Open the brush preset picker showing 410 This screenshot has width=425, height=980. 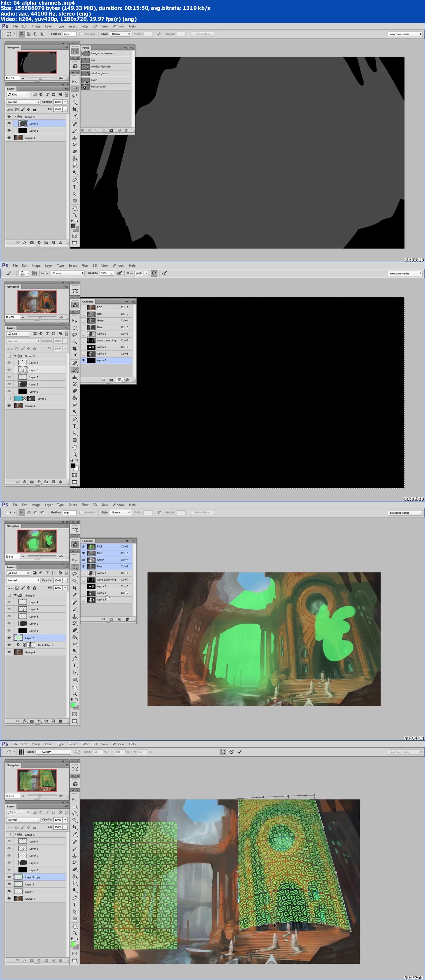(24, 273)
